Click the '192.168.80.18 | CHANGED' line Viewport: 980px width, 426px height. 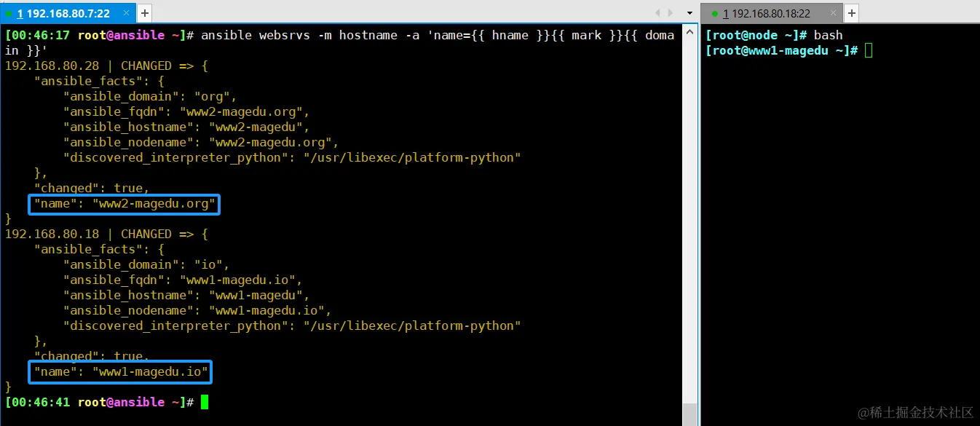tap(106, 234)
